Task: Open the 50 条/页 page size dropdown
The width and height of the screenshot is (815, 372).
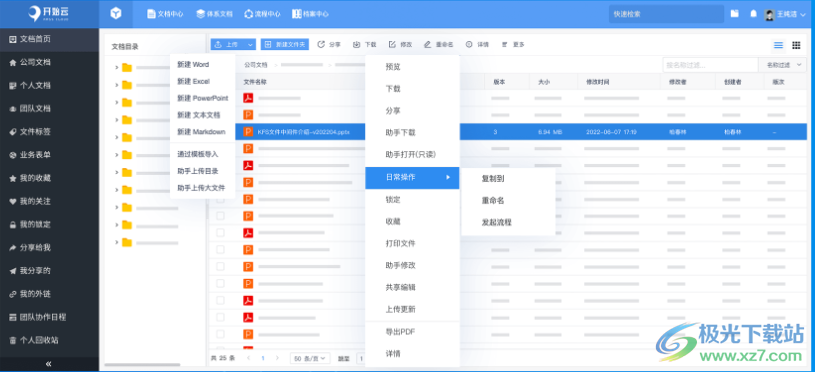Action: [310, 358]
